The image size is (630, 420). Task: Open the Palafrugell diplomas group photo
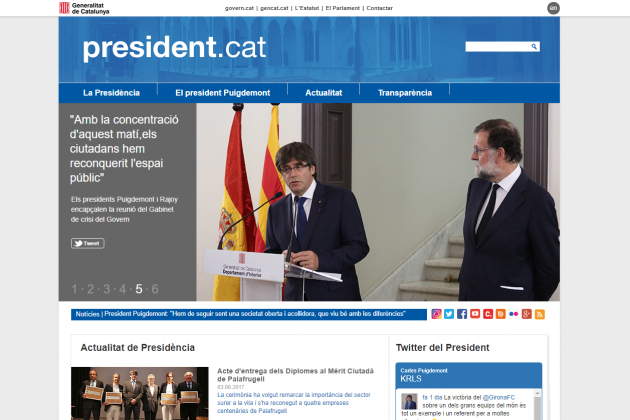point(140,393)
